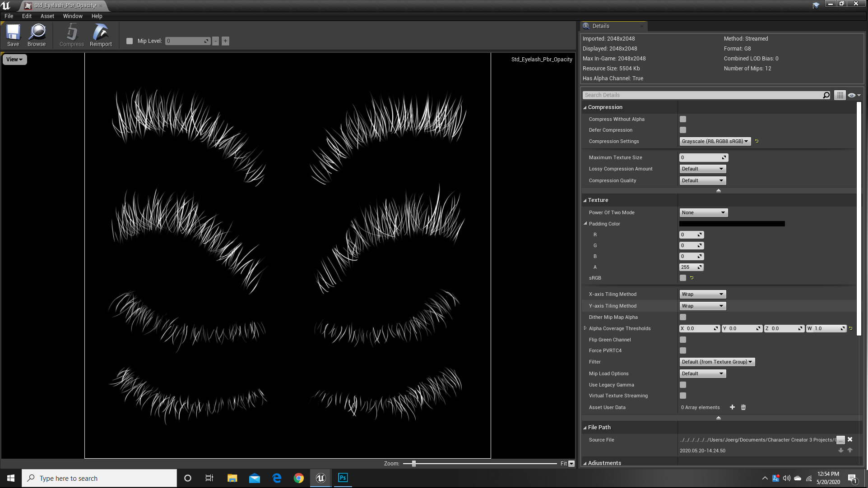Screen dimensions: 868x488
Task: Open the File menu
Action: coord(9,16)
